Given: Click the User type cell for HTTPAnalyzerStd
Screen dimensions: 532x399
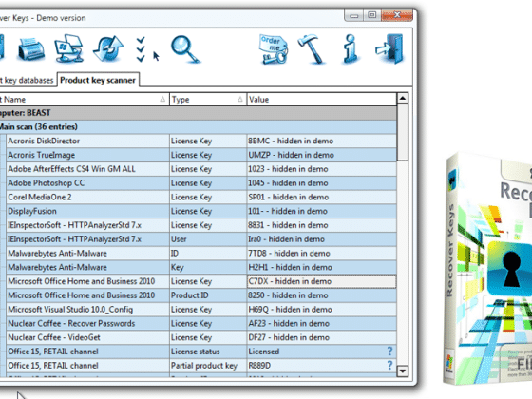Looking at the screenshot, I should click(208, 239).
